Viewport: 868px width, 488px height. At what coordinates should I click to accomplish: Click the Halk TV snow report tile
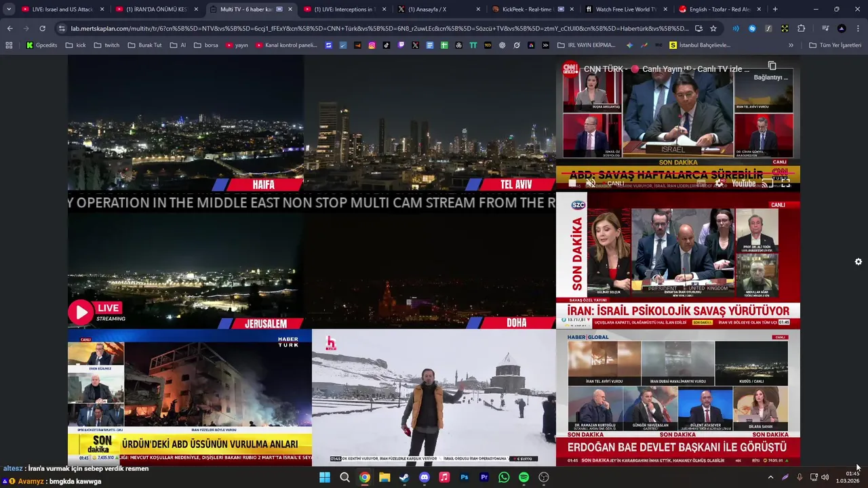(434, 398)
